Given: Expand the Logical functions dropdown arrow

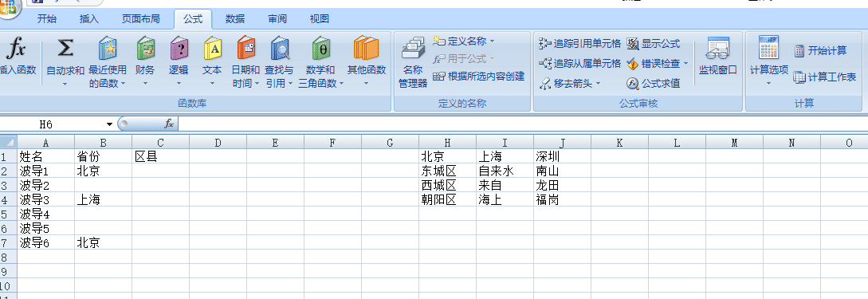Looking at the screenshot, I should click(179, 85).
